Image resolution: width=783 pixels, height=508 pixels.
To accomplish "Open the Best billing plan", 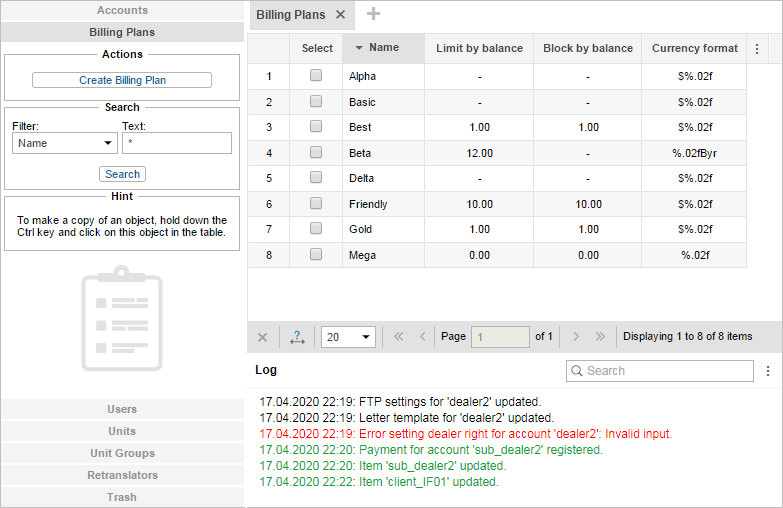I will tap(360, 127).
